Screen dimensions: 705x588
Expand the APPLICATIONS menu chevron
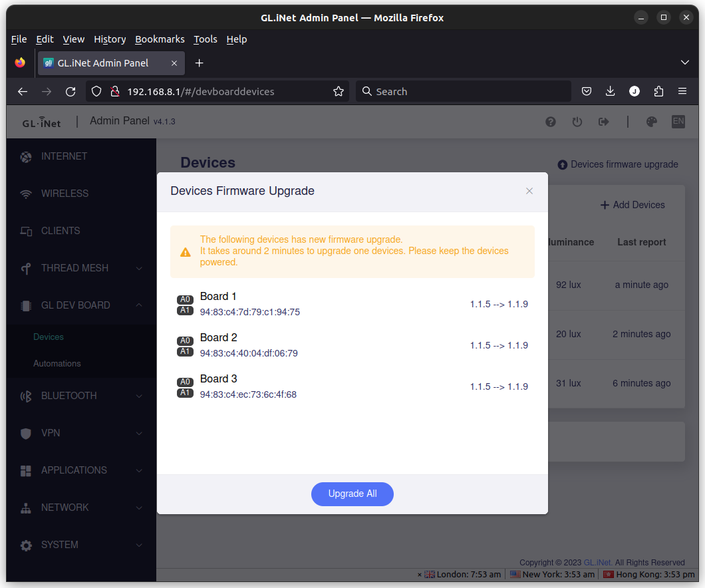139,471
